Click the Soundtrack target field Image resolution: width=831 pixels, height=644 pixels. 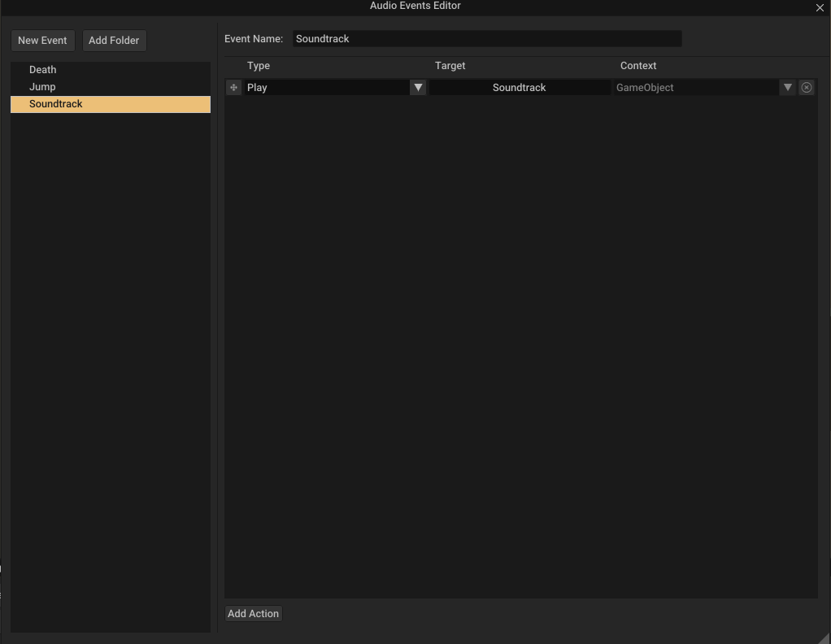click(519, 87)
